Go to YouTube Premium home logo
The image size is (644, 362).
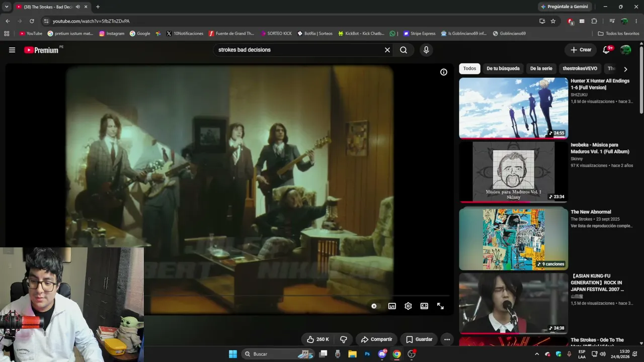[x=41, y=50]
